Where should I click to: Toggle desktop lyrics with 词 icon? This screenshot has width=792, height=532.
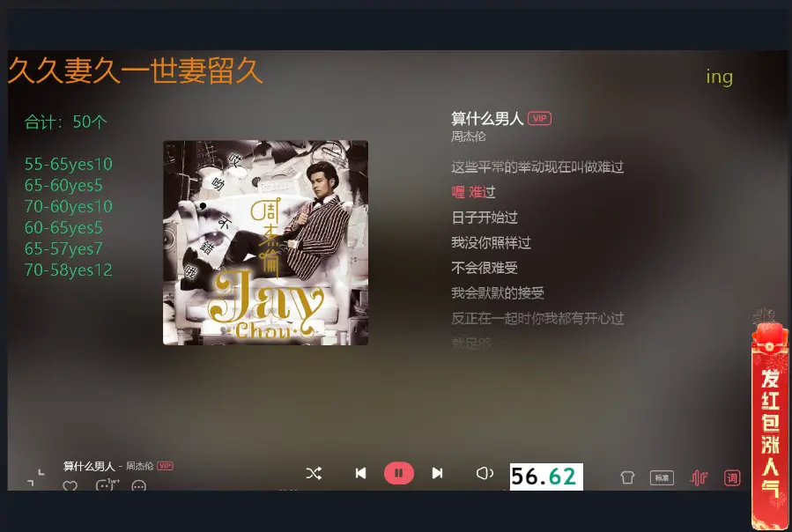(x=732, y=477)
